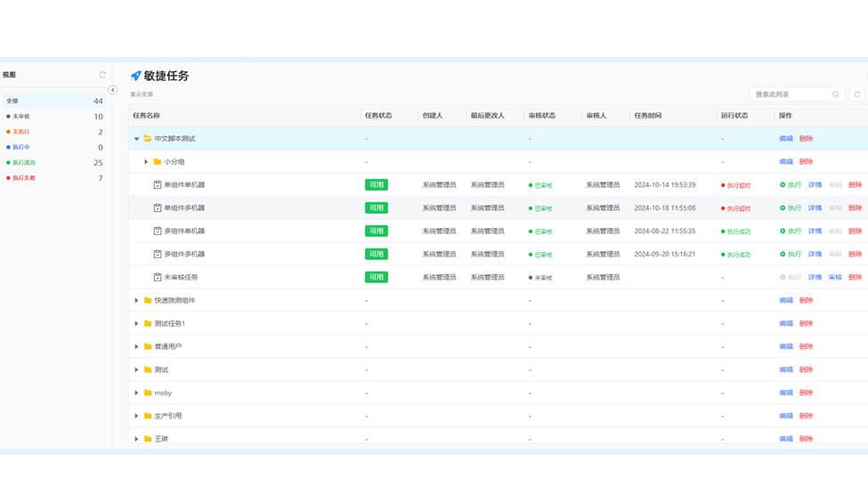Expand the moby folder

point(137,393)
